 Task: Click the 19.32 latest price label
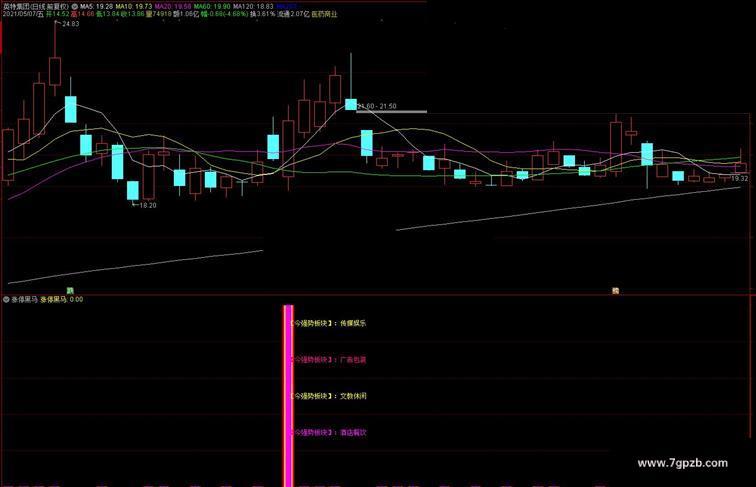click(740, 179)
